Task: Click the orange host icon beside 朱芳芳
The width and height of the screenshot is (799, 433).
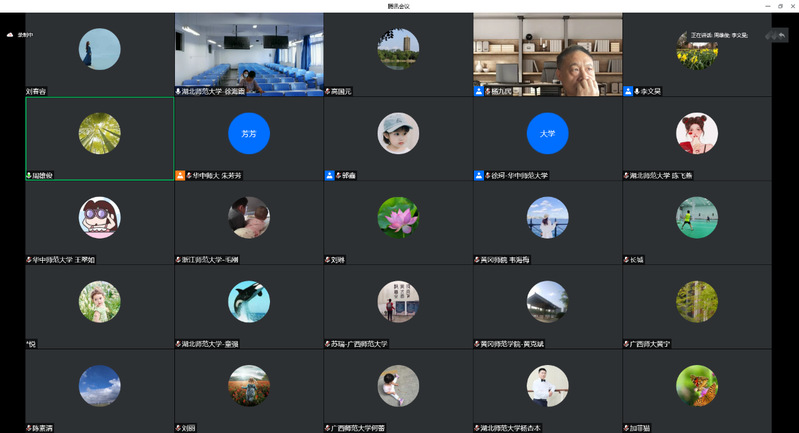Action: point(180,175)
